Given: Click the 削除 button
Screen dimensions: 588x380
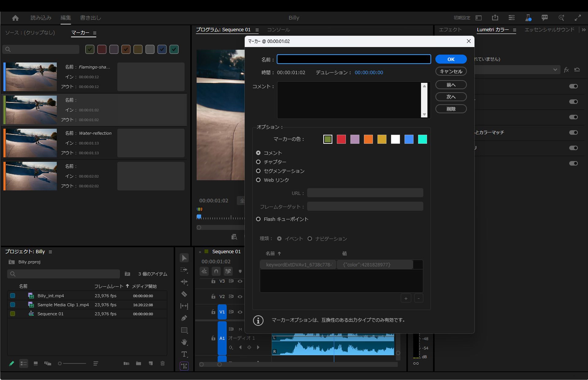Looking at the screenshot, I should pyautogui.click(x=451, y=109).
